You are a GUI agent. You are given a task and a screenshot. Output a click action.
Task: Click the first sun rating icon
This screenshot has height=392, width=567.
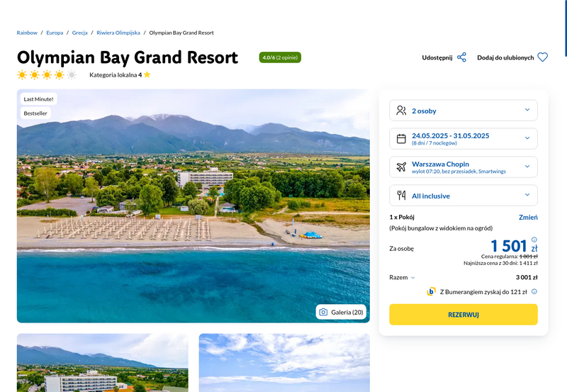[x=22, y=75]
